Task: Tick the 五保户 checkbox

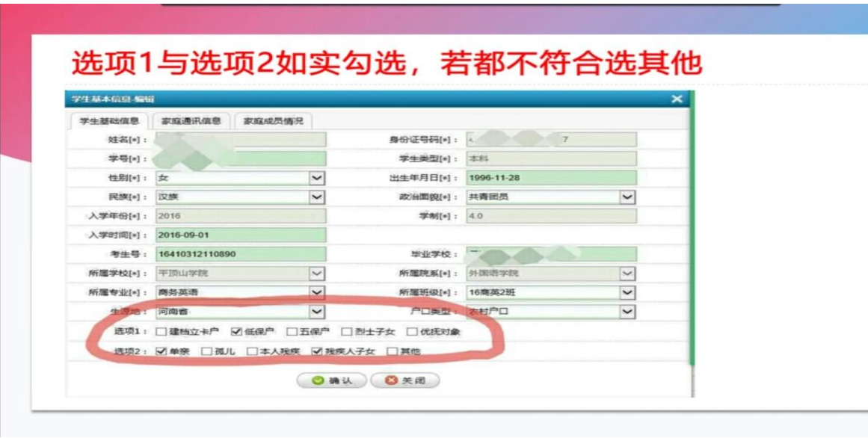Action: (292, 332)
